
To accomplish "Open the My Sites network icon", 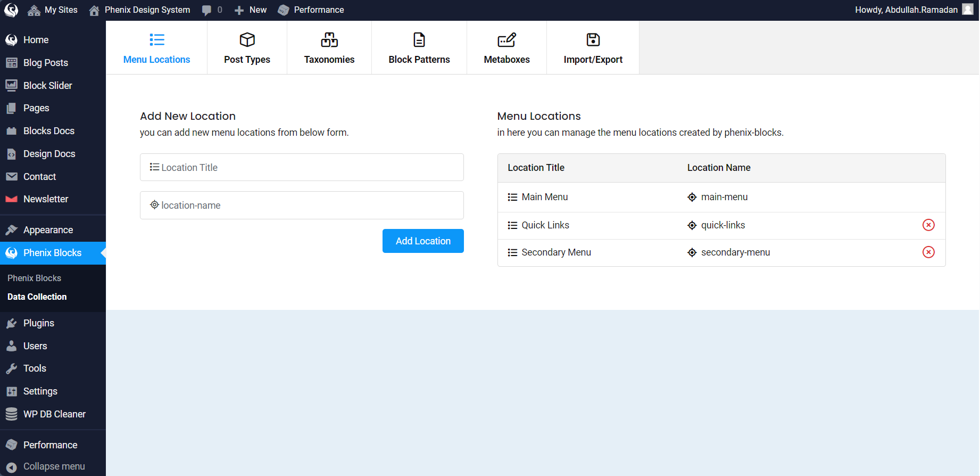I will tap(34, 10).
